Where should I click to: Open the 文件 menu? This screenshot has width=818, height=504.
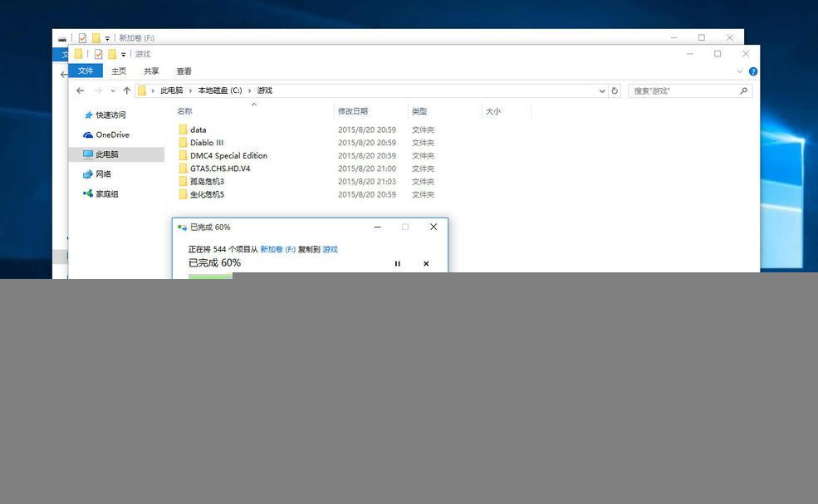(86, 71)
